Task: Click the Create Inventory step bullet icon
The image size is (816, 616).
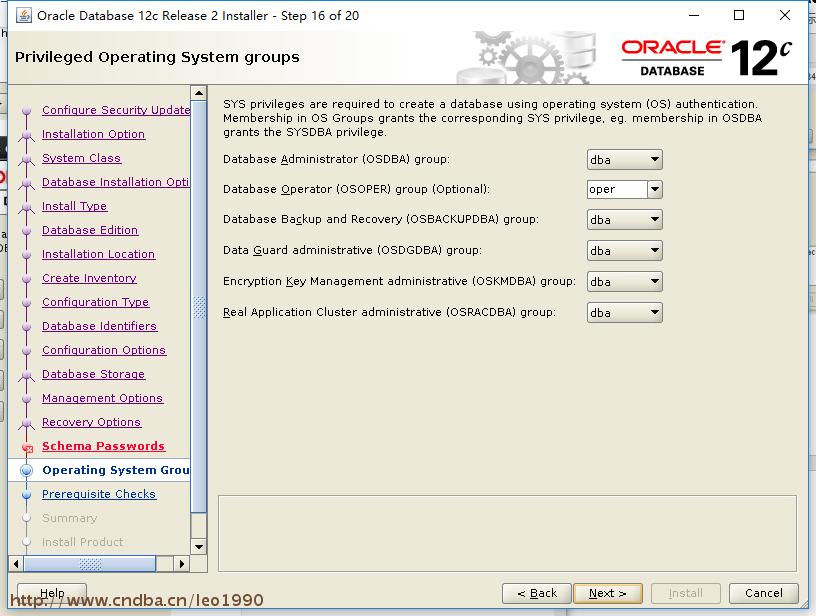Action: pos(27,278)
